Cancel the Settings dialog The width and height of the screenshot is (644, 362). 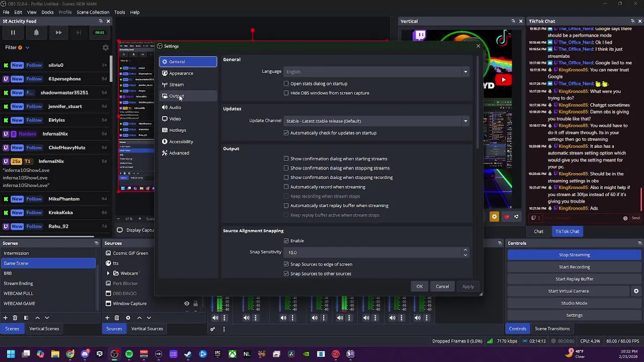click(443, 287)
